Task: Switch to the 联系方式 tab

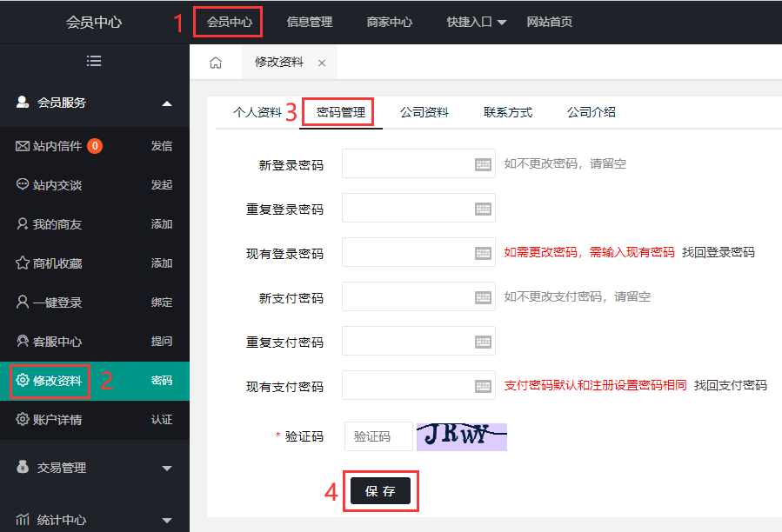Action: (x=508, y=112)
